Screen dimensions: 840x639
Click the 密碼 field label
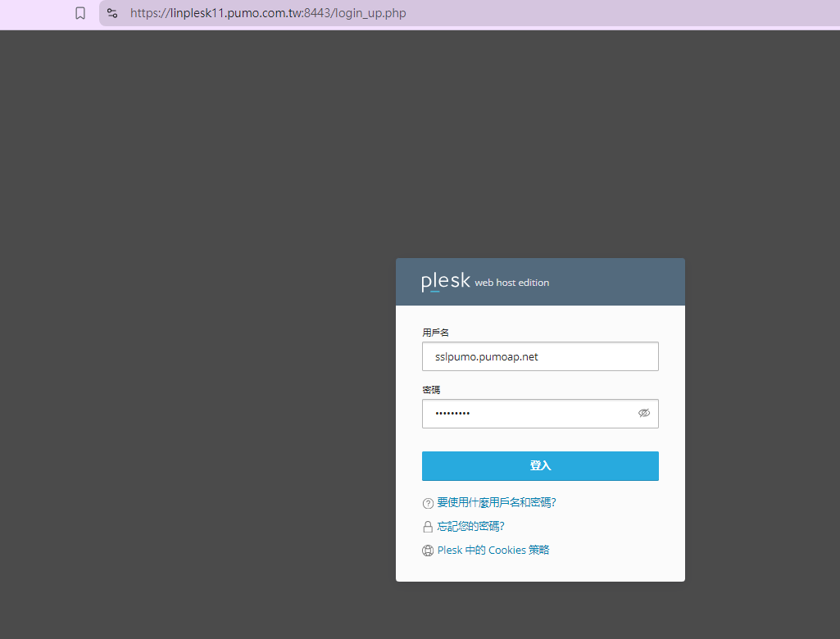click(x=431, y=390)
